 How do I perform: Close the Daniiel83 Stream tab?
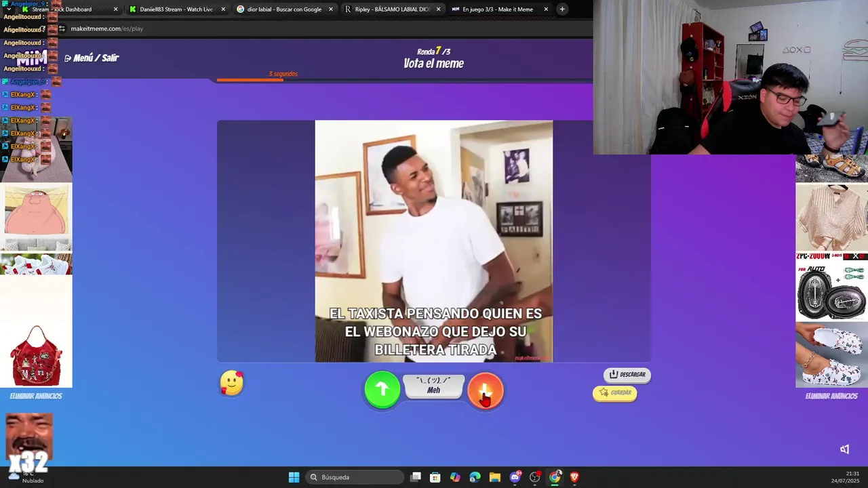[x=223, y=9]
